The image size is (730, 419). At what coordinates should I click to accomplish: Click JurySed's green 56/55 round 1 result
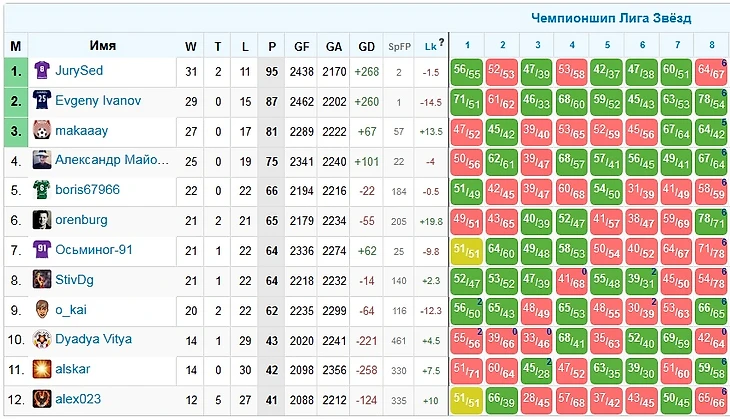(467, 72)
